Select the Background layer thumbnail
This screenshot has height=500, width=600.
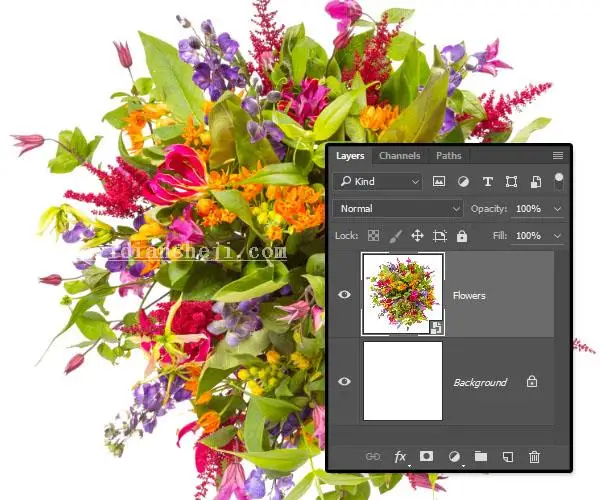(403, 381)
